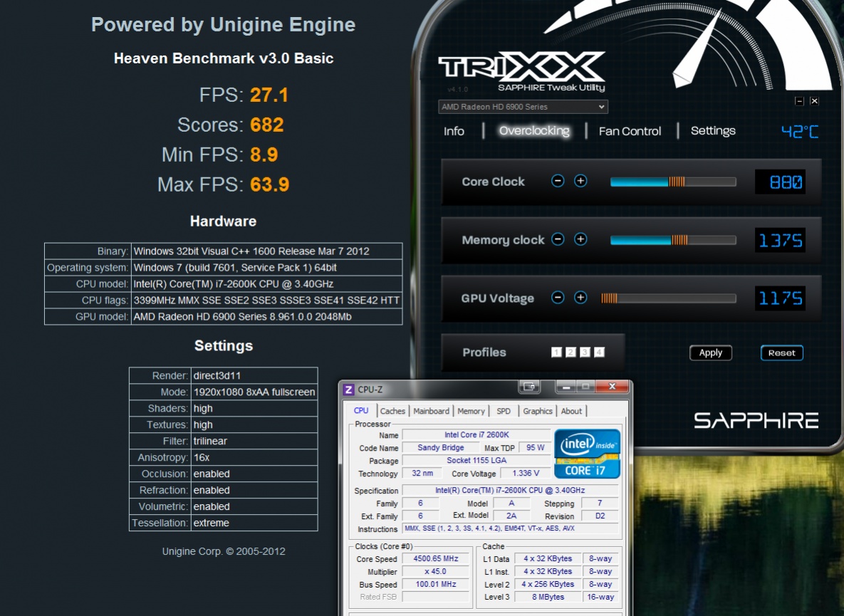Open the AMD Radeon HD 6900 Series dropdown
The height and width of the screenshot is (616, 844).
(523, 107)
